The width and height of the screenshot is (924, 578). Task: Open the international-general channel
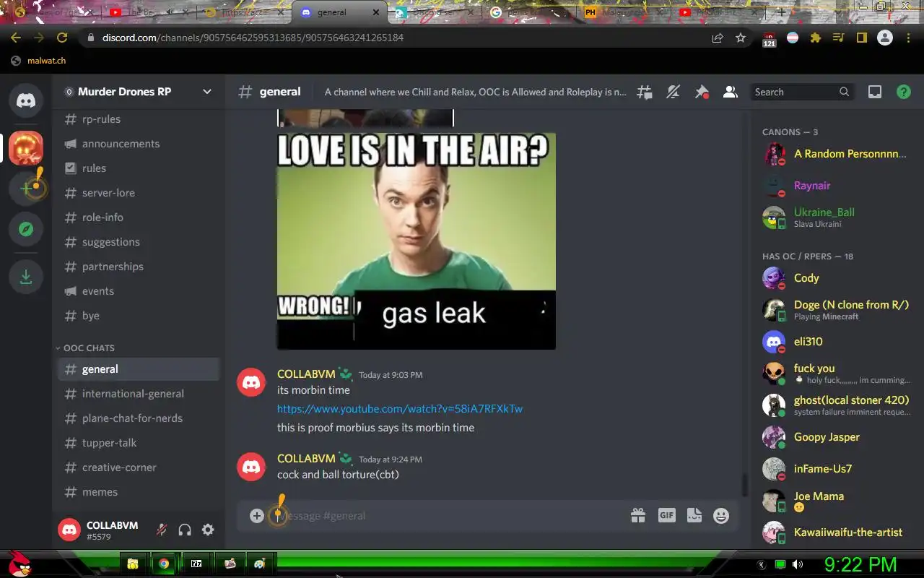[139, 394]
